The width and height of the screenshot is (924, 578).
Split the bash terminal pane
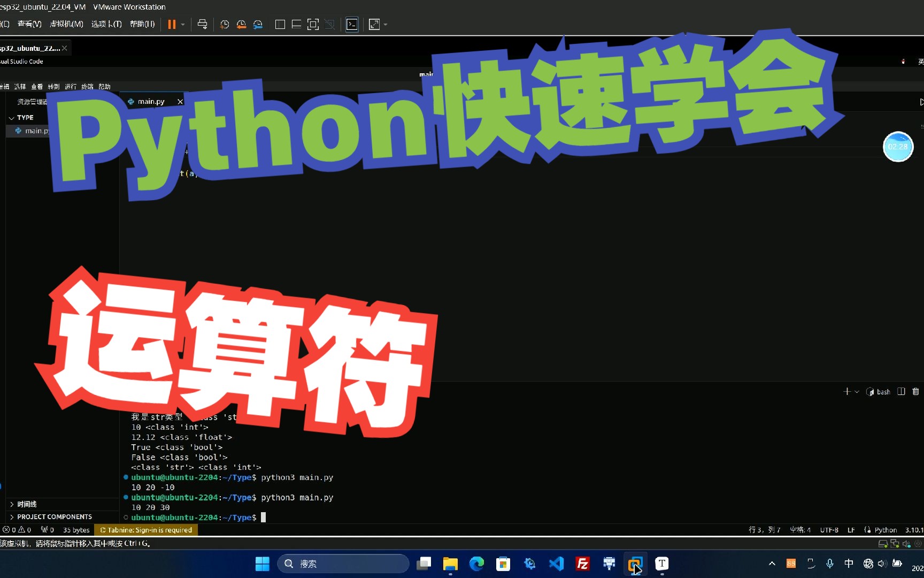902,392
